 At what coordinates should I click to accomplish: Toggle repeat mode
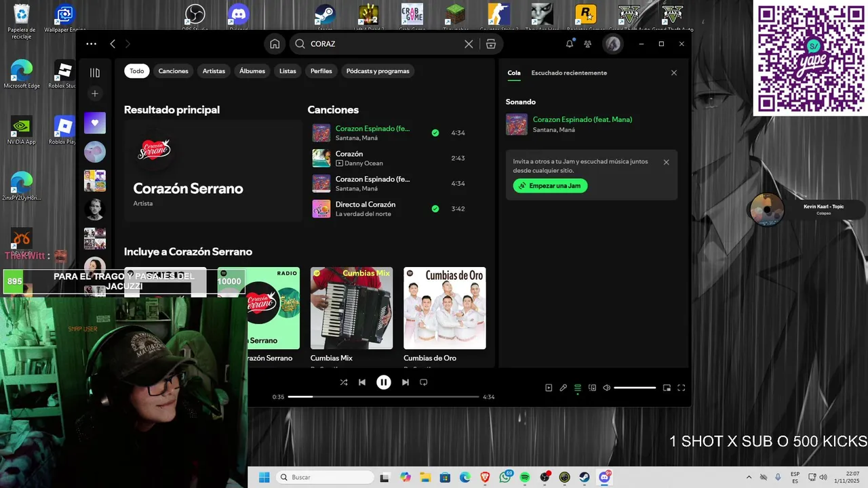[423, 382]
